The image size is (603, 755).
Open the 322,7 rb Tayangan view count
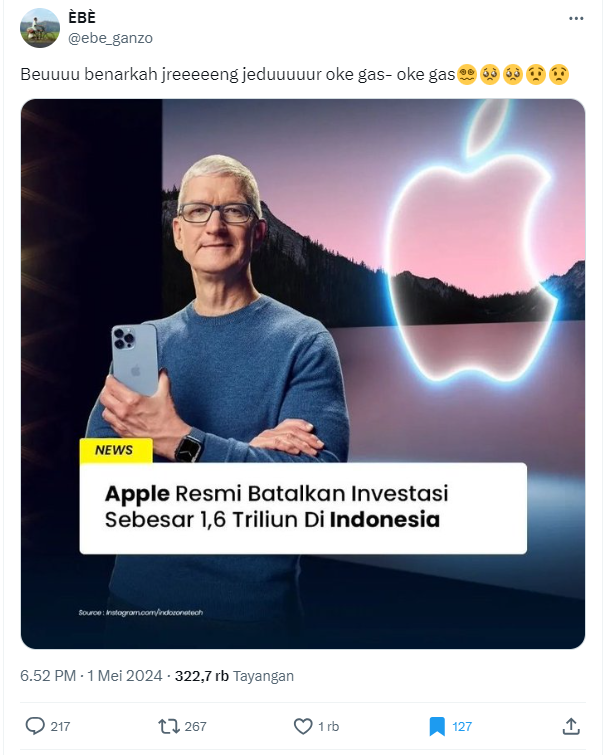pos(234,676)
